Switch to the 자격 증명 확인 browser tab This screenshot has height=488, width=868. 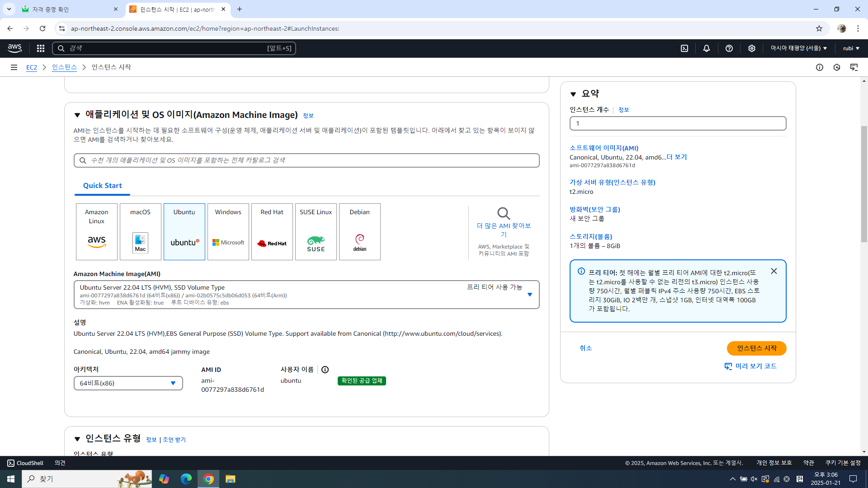(x=68, y=9)
